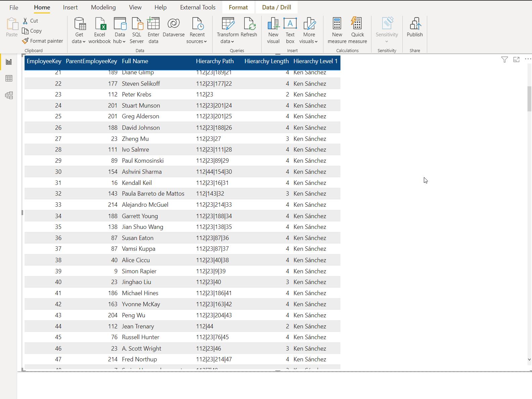Switch to Data view in sidebar

(x=9, y=78)
